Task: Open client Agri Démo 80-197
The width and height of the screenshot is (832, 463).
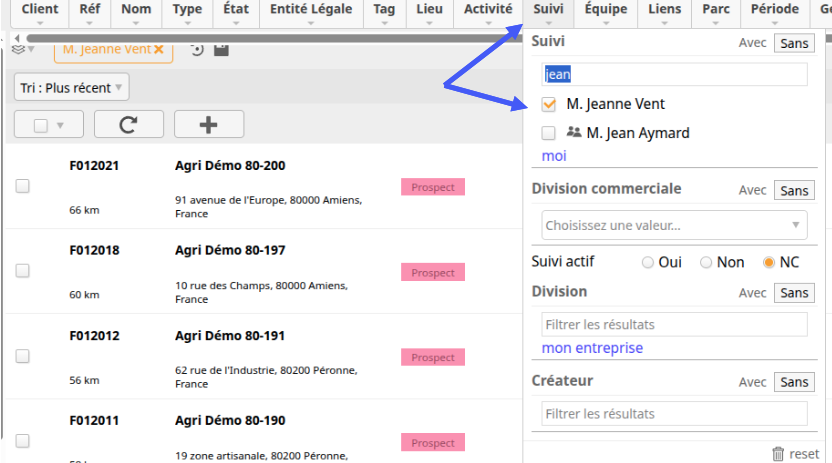Action: [230, 250]
